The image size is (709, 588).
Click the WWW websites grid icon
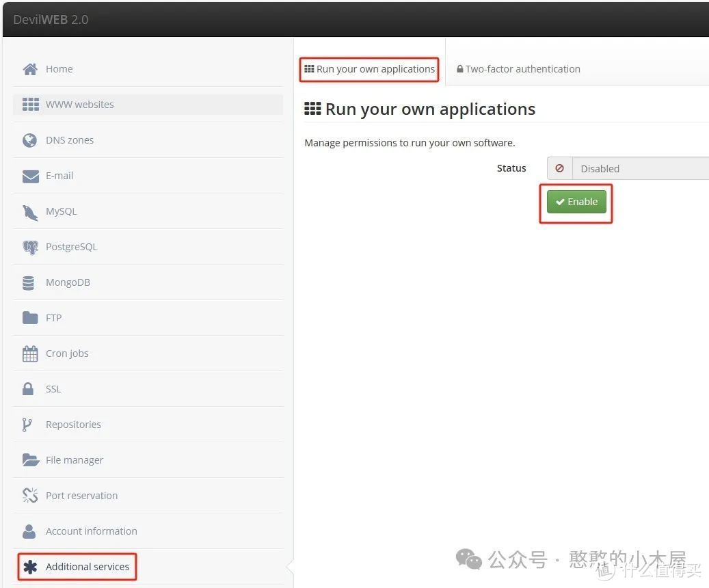pos(30,105)
